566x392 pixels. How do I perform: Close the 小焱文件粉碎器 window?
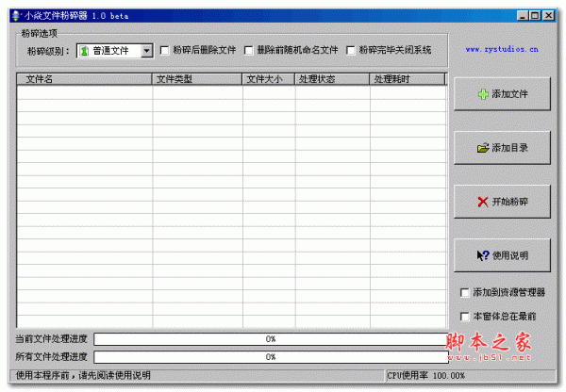pos(549,15)
